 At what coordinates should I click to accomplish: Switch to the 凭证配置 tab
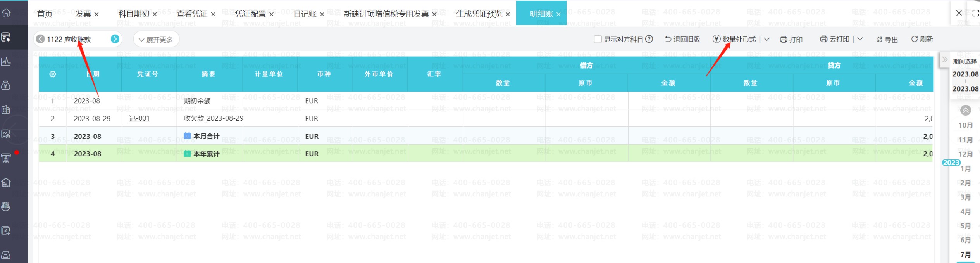(x=250, y=14)
